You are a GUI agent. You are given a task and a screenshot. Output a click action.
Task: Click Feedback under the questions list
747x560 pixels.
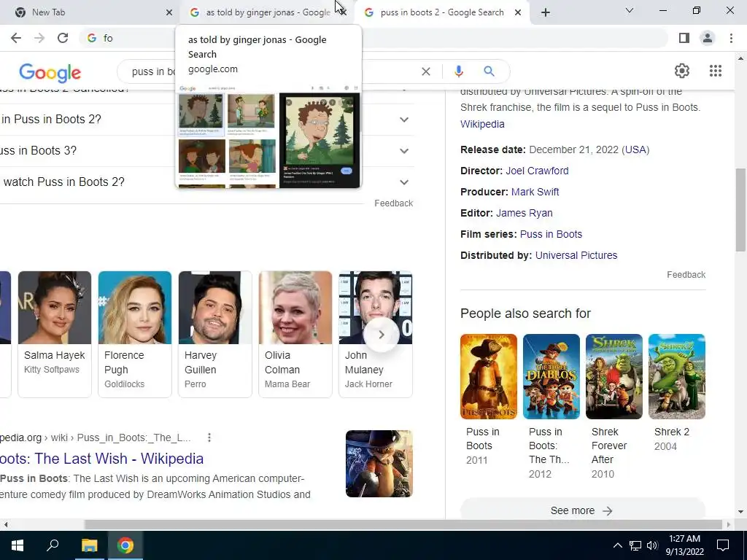[x=393, y=203]
